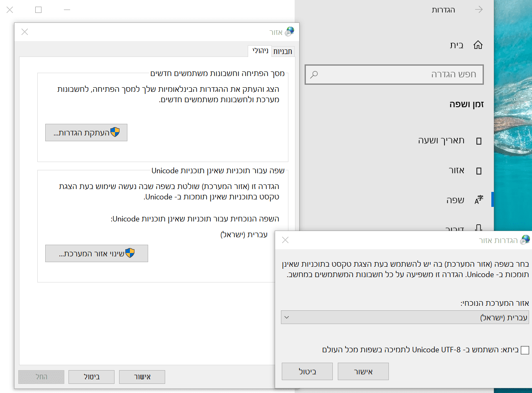Click inside the חפש הגדרה search field
Viewport: 532px width, 393px height.
(x=394, y=74)
